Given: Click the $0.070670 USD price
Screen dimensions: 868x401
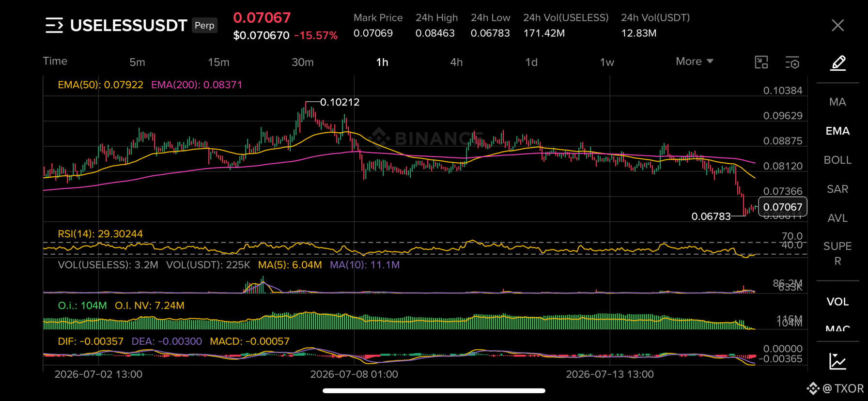Looking at the screenshot, I should pos(261,35).
